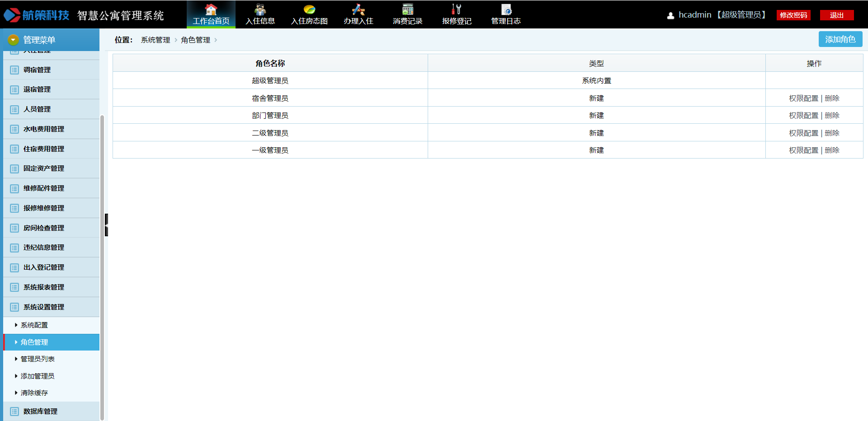Screen dimensions: 868x421
Task: Open 消费记录 calculator icon
Action: pos(407,9)
